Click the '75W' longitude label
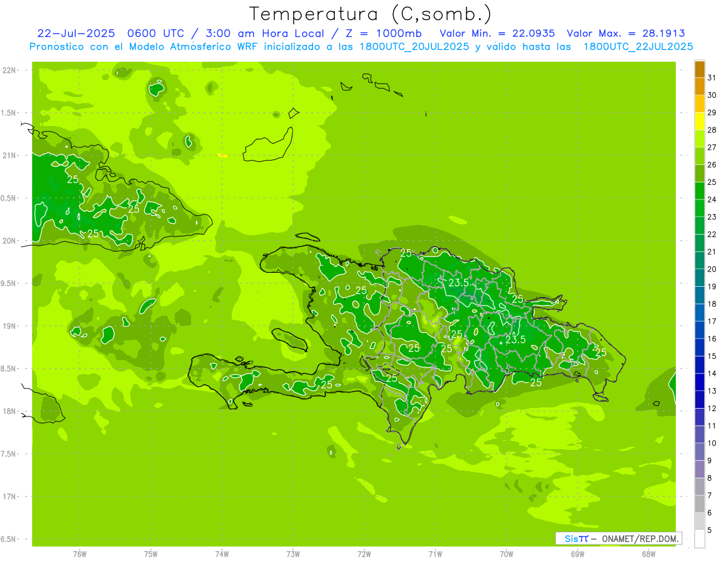Screen dimensions: 728x562 coord(151,554)
